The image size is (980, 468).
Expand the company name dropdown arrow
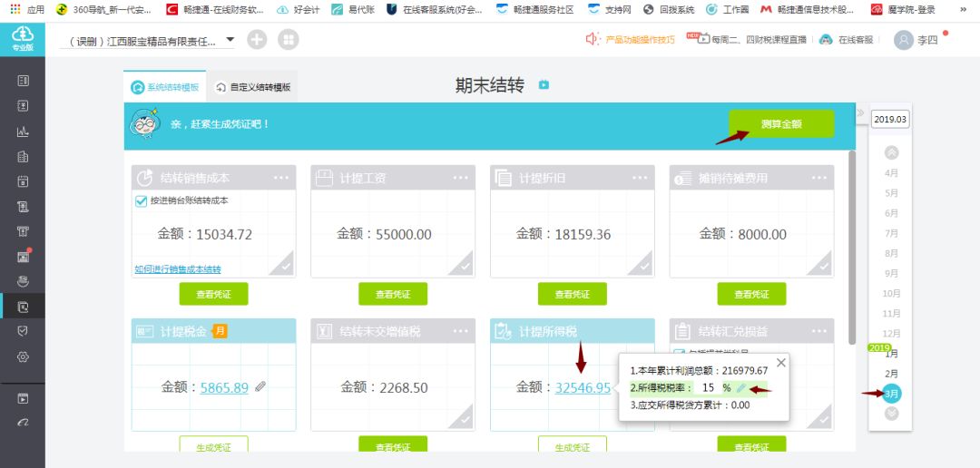[x=230, y=40]
